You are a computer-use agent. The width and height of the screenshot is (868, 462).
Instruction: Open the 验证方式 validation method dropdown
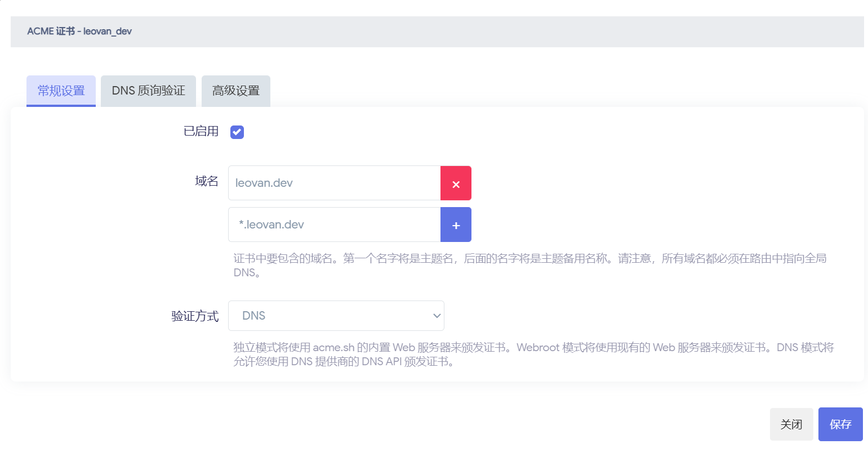[x=336, y=316]
